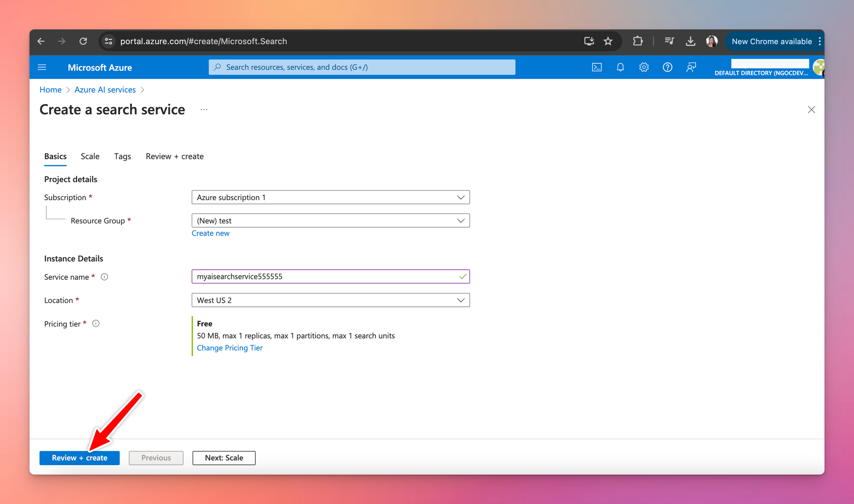Show Pricing tier info tooltip icon
Viewport: 854px width, 504px height.
pyautogui.click(x=96, y=323)
